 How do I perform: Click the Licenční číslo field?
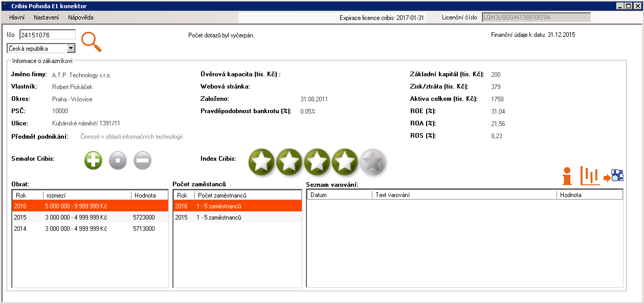536,17
